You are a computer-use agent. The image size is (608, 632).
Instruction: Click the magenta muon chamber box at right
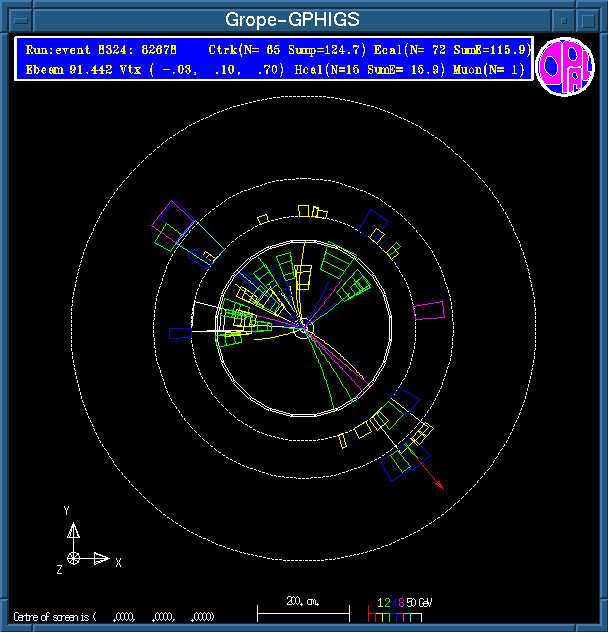pos(429,309)
